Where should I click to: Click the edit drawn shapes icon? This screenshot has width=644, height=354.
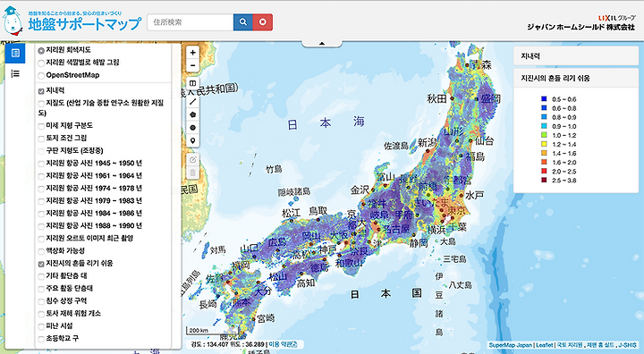[192, 159]
